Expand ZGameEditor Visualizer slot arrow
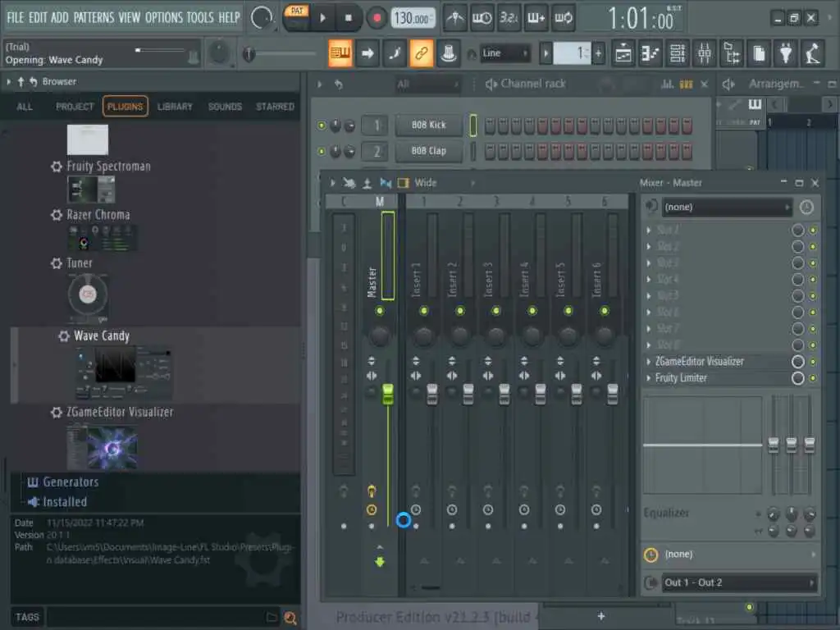840x630 pixels. [x=649, y=362]
